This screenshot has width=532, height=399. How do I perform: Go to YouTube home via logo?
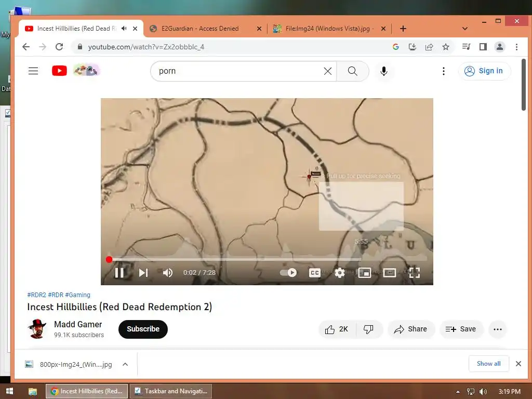pyautogui.click(x=59, y=71)
